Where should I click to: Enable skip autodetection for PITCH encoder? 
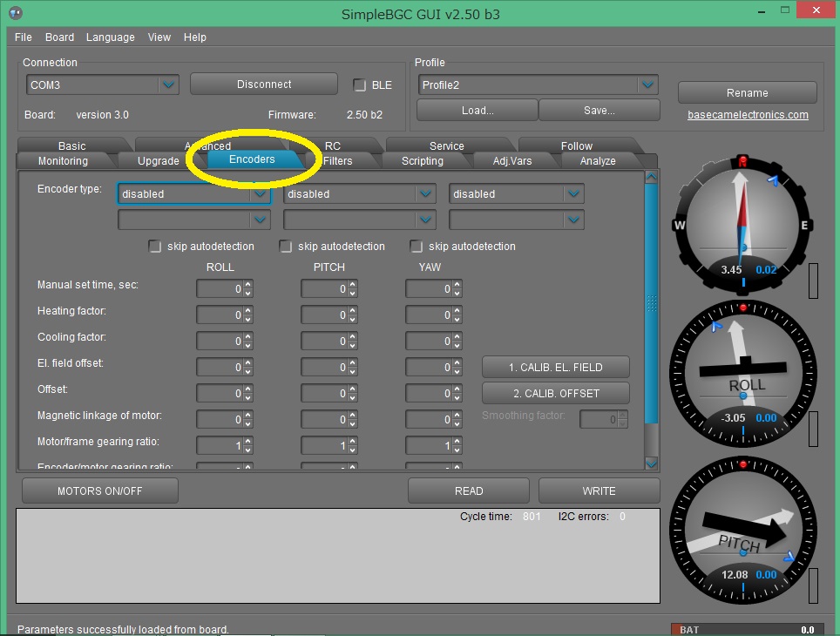click(x=286, y=247)
